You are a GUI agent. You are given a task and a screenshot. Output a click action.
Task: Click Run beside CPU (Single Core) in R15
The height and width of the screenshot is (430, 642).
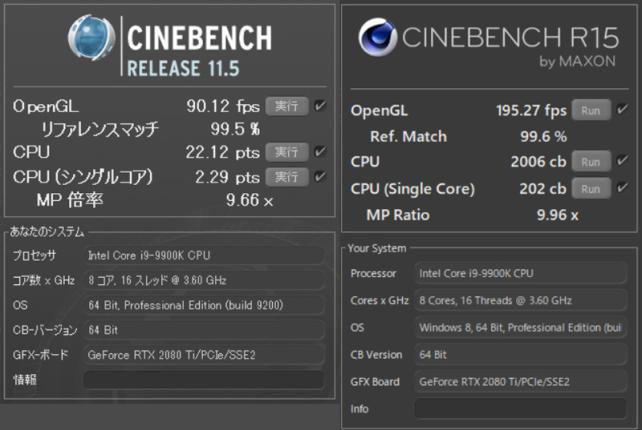(591, 189)
